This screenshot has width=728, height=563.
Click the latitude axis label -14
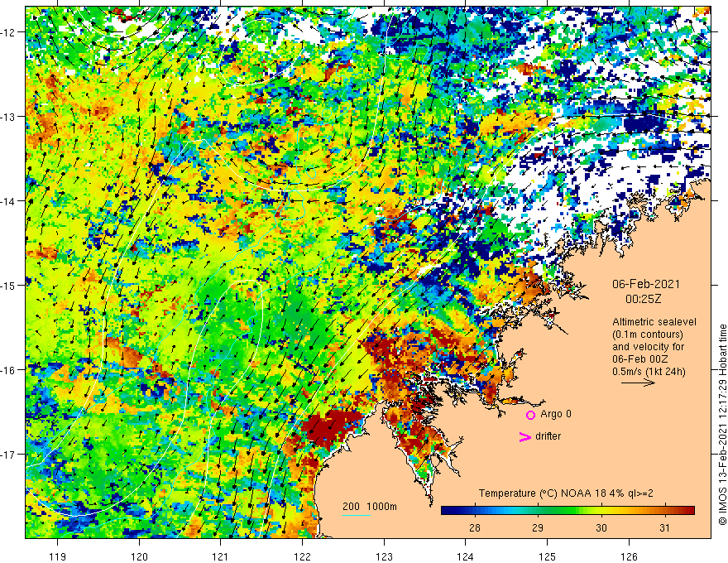coord(8,200)
